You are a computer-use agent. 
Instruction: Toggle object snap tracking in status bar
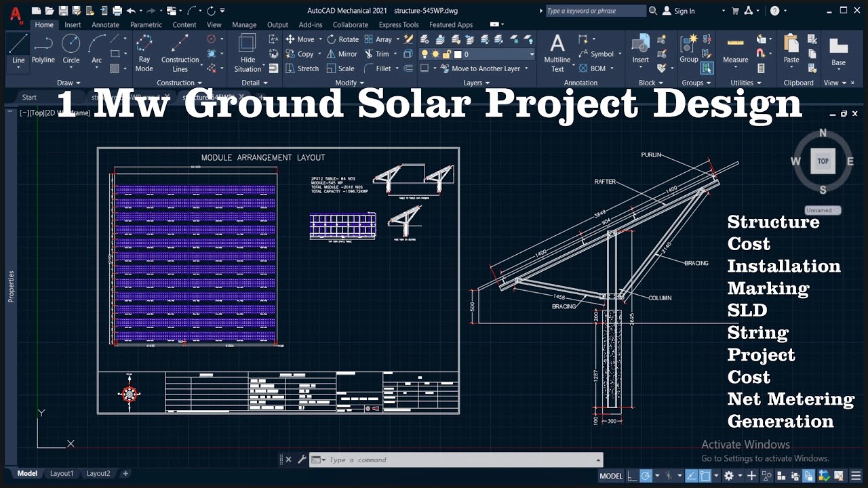(x=692, y=476)
